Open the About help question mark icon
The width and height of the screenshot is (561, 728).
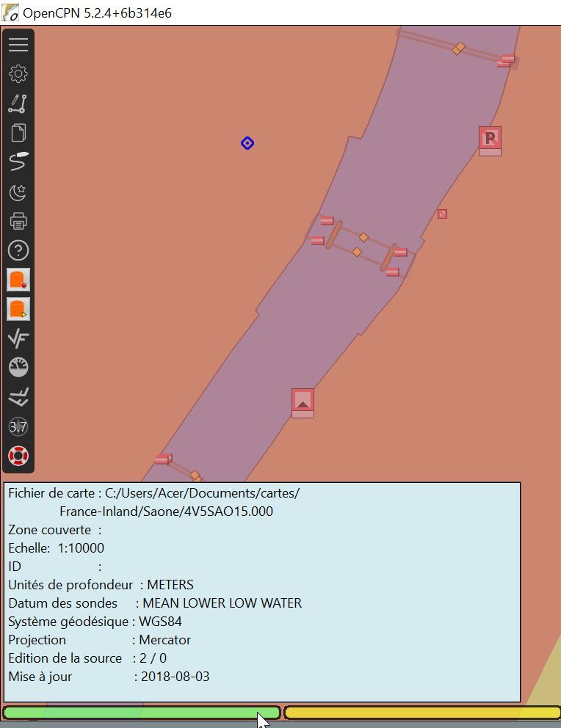click(18, 250)
